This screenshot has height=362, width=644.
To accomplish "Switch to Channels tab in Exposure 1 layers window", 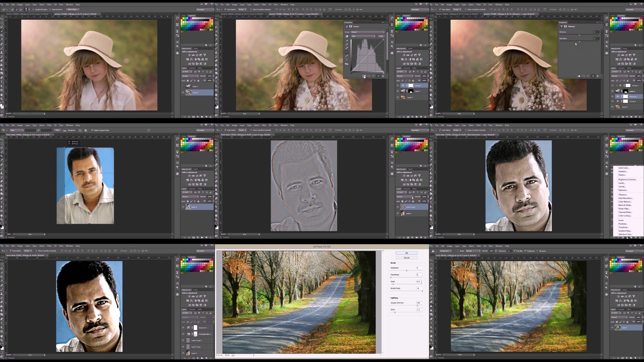I will (192, 309).
